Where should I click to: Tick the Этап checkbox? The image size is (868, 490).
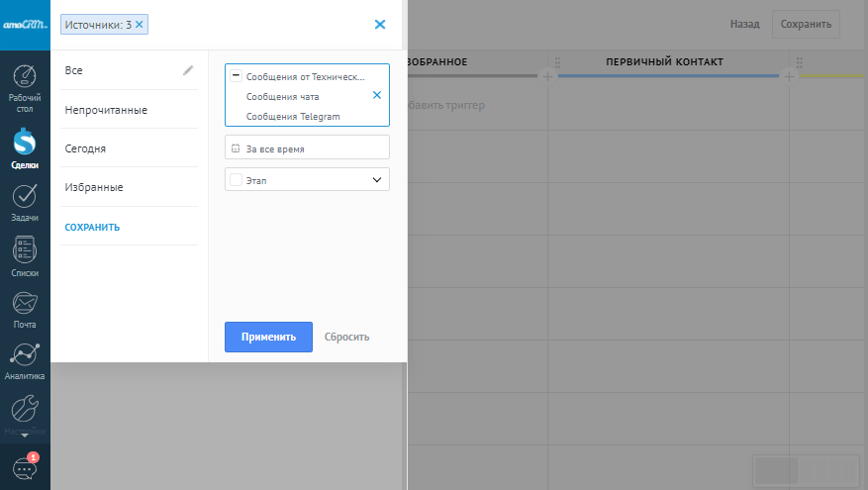236,179
